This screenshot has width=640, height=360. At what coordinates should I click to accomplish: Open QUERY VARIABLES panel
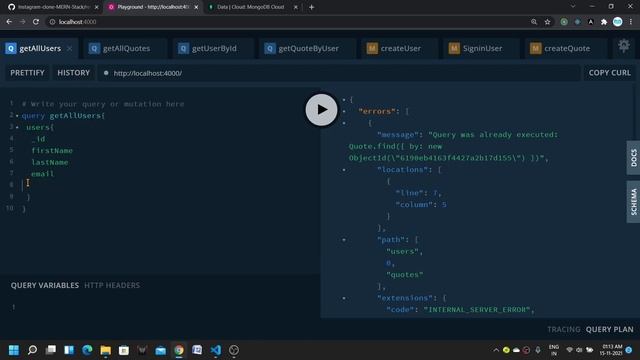(x=45, y=285)
